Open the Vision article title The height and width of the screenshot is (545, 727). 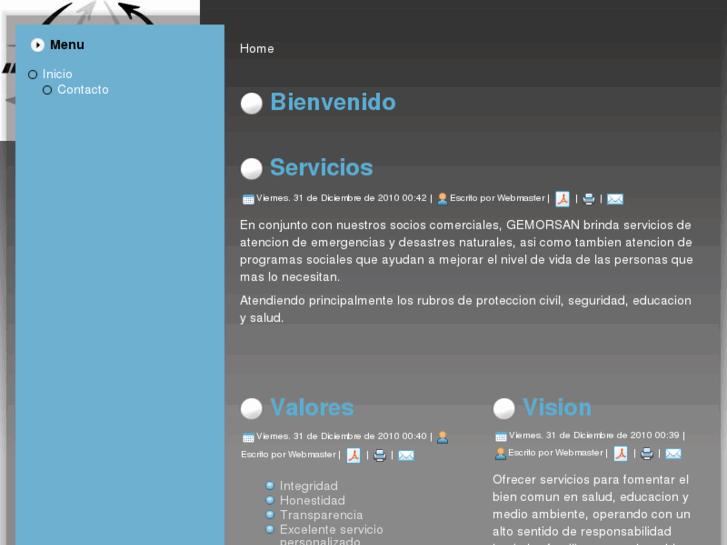click(x=557, y=407)
